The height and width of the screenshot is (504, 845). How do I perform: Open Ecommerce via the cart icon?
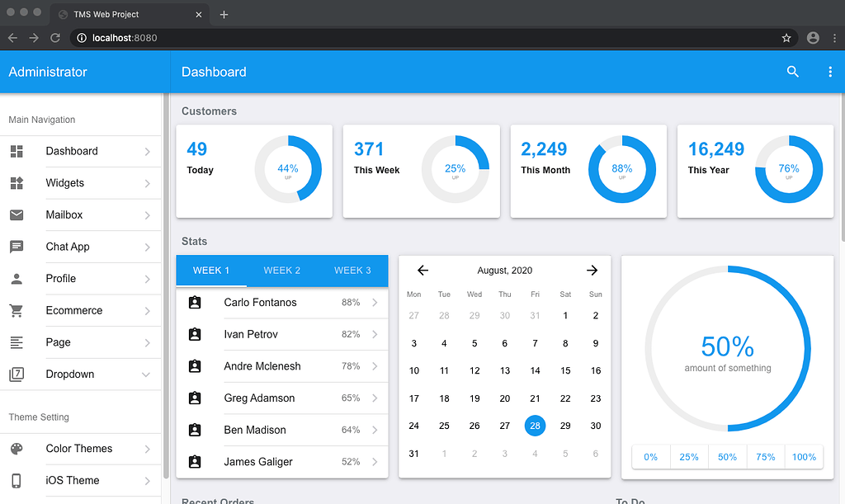(x=18, y=310)
